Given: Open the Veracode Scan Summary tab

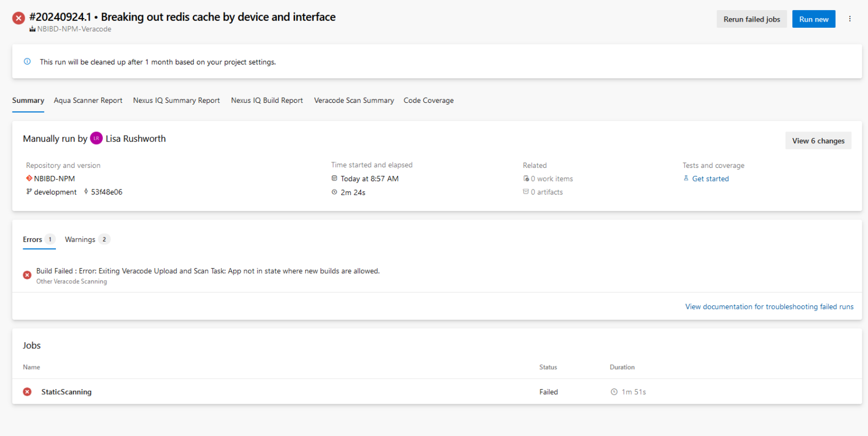Looking at the screenshot, I should coord(354,100).
